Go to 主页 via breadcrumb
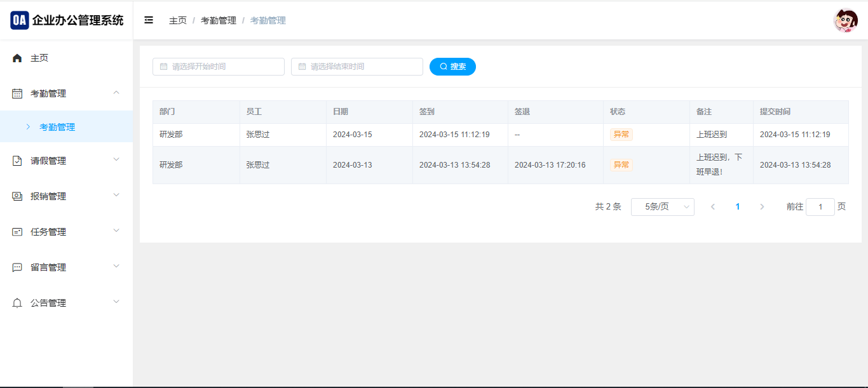This screenshot has width=868, height=388. [x=178, y=20]
